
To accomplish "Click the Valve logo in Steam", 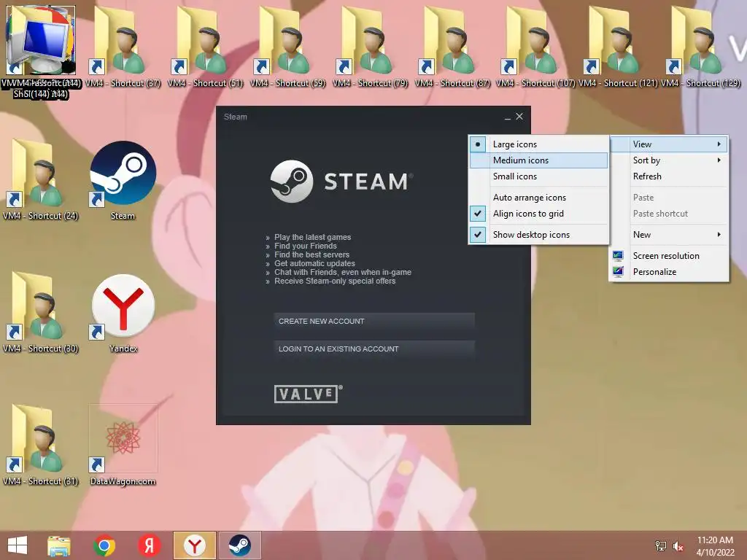I will pyautogui.click(x=308, y=394).
